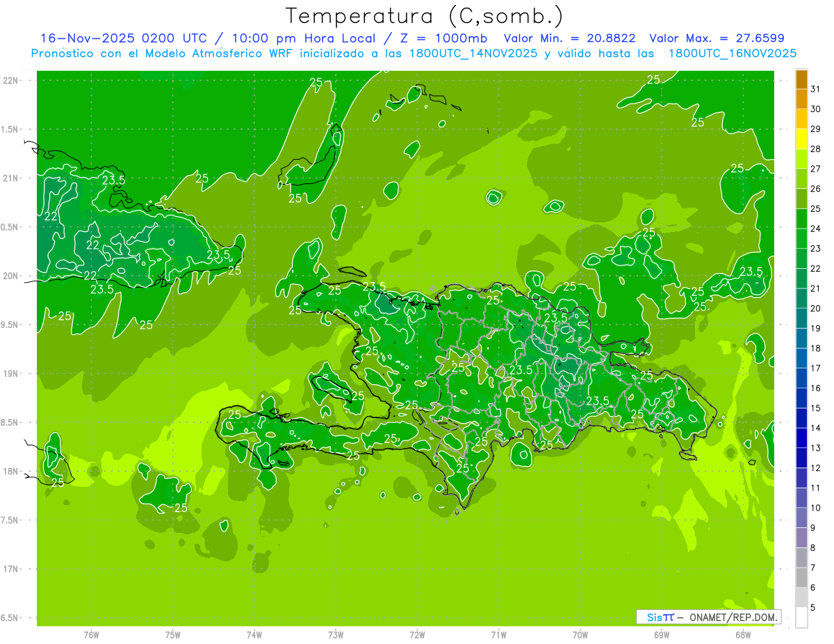Click the "1.5N" latitude axis label
Screen dimensions: 834x644
tap(10, 129)
